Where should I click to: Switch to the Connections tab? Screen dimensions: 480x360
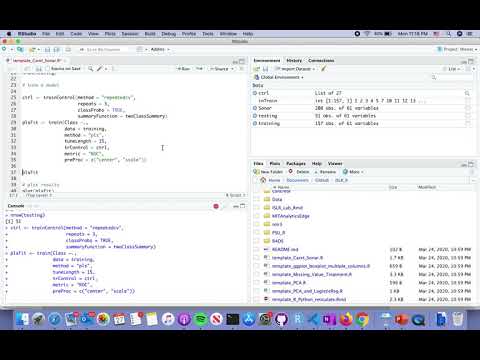pyautogui.click(x=321, y=60)
